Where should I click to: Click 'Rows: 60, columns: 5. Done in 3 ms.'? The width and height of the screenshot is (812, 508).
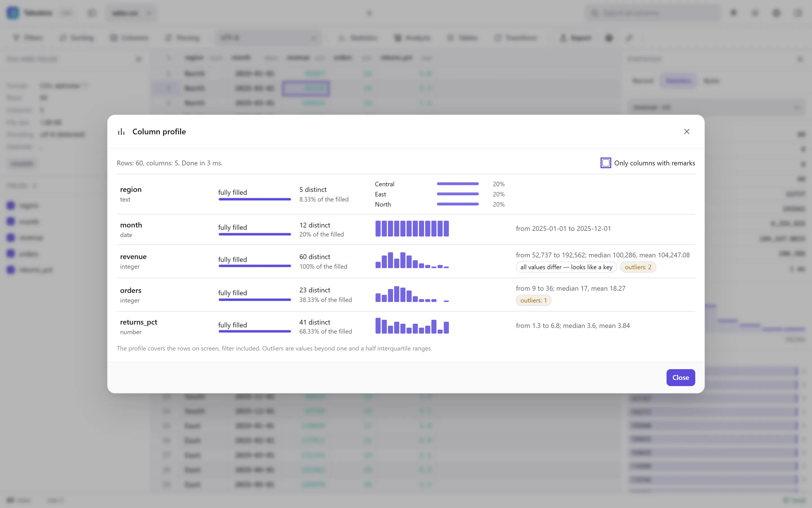[169, 163]
